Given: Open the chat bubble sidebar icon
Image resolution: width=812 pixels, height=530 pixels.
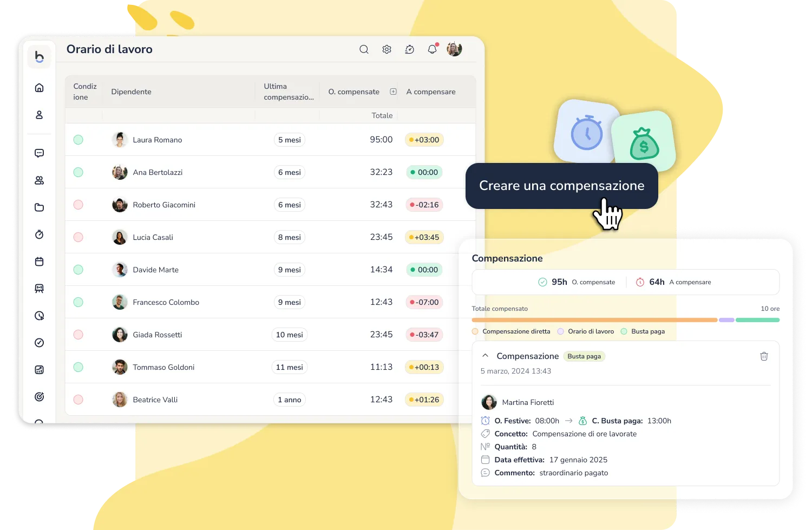Looking at the screenshot, I should coord(39,153).
